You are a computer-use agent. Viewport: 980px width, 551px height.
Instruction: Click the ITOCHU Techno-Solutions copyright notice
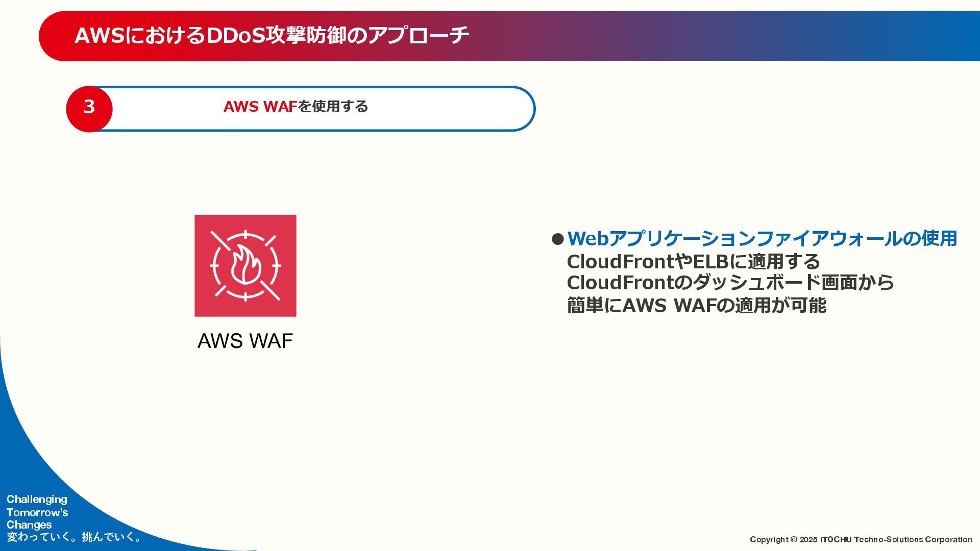click(861, 539)
